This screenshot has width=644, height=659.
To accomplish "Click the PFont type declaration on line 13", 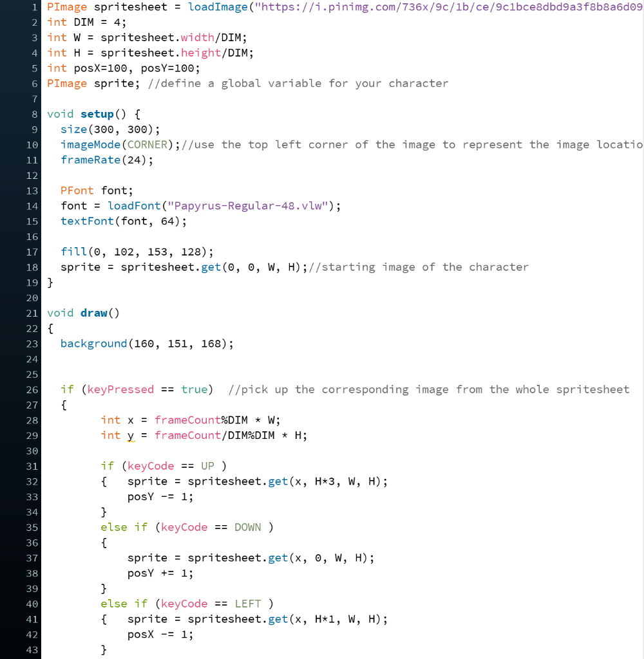I will [77, 190].
